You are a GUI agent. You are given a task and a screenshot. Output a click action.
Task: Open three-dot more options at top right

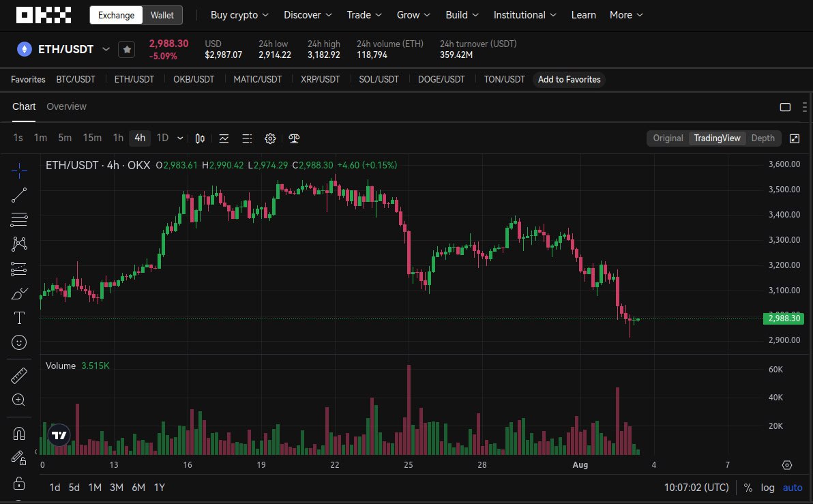tap(804, 107)
